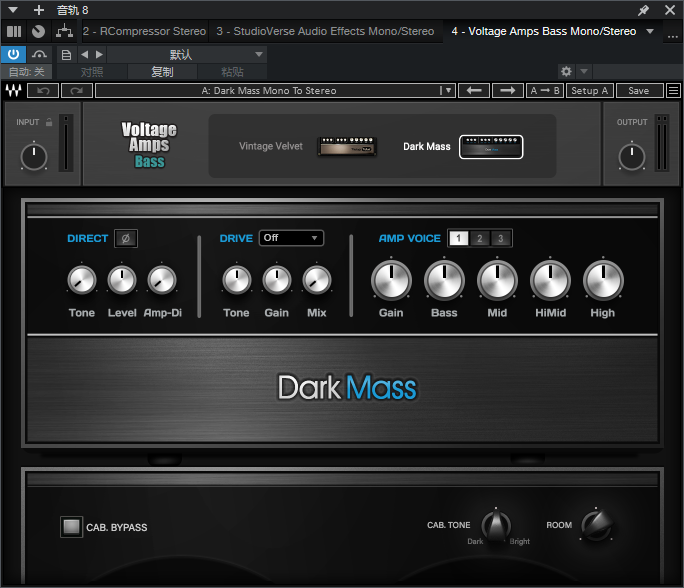The width and height of the screenshot is (684, 588).
Task: Open the routing sidechain icon
Action: tap(64, 31)
